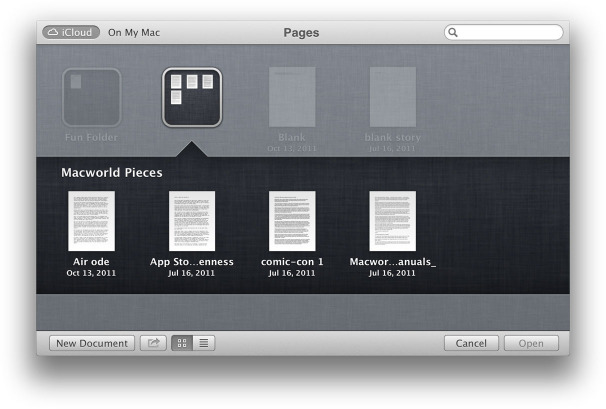Open the Air ode document thumbnail

click(x=91, y=221)
